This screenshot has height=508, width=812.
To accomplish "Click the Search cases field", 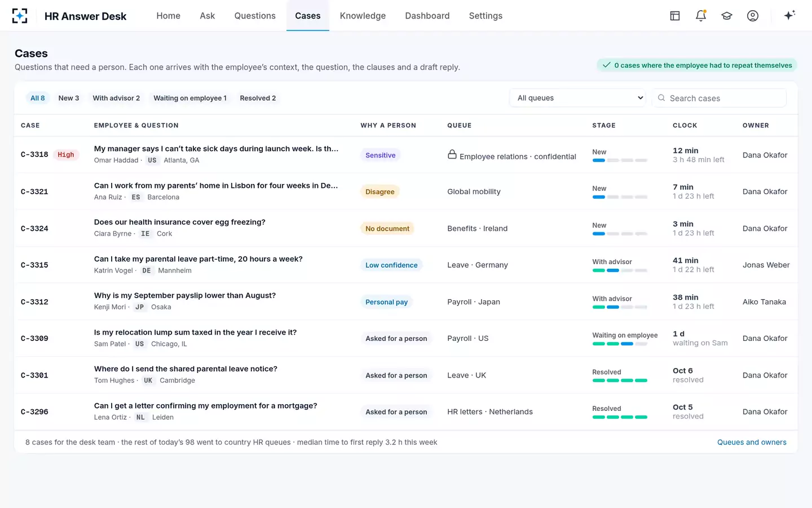I will click(x=719, y=98).
